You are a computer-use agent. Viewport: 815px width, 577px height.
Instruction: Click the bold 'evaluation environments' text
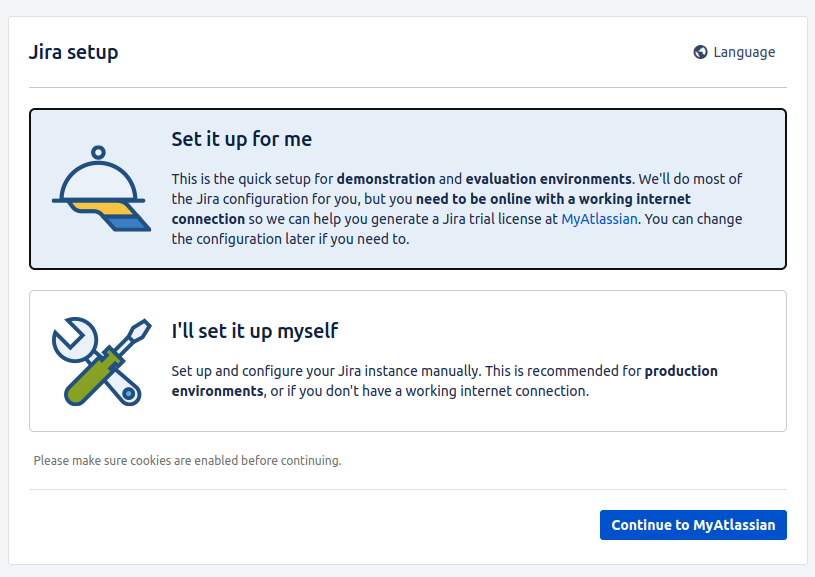coord(548,179)
